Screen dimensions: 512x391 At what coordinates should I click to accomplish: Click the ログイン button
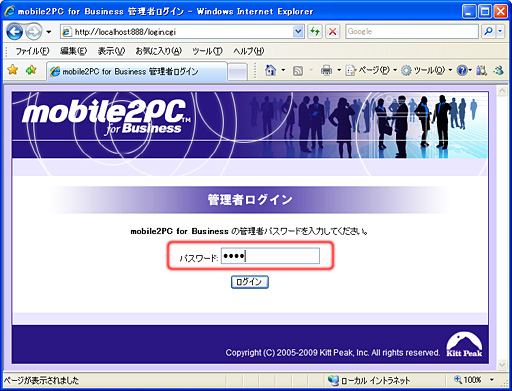click(250, 282)
